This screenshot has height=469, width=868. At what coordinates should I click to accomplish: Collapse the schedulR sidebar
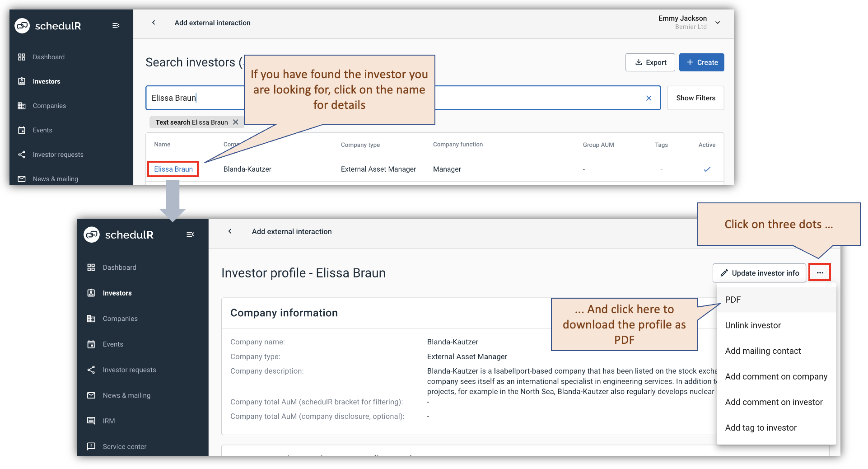pos(116,25)
